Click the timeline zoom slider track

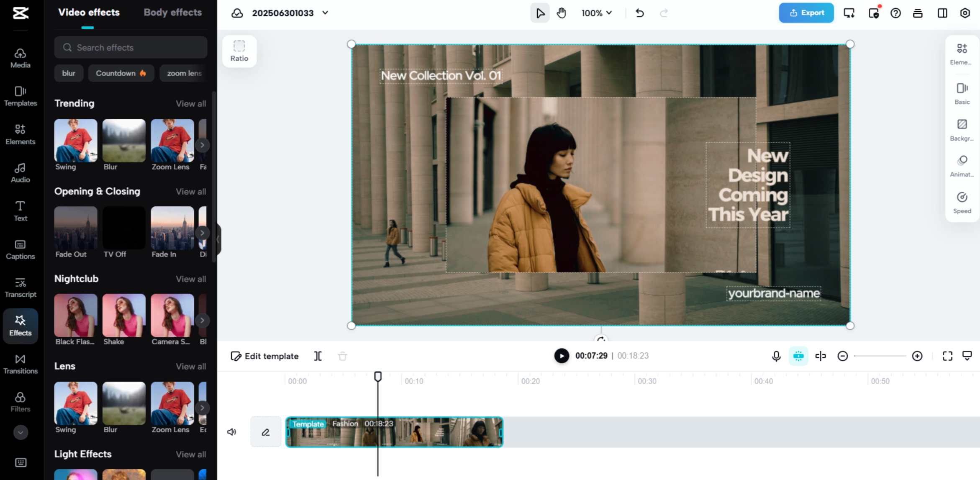tap(880, 356)
